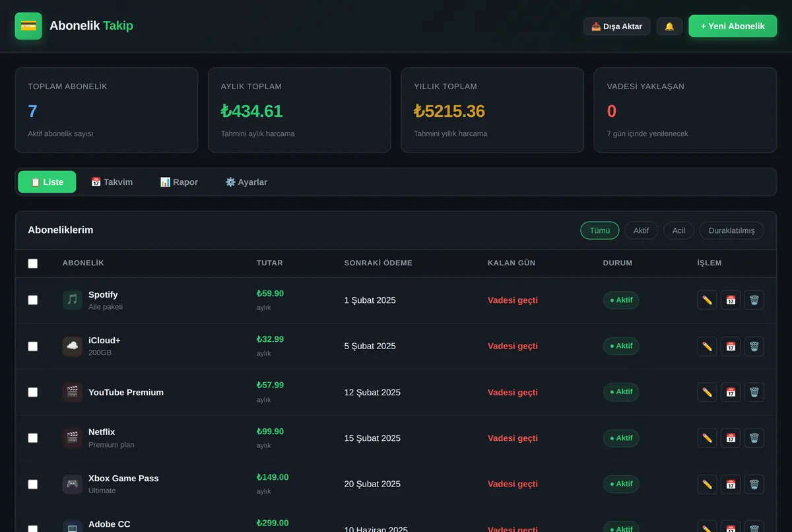The height and width of the screenshot is (532, 792).
Task: Edit the Netflix subscription
Action: click(708, 438)
